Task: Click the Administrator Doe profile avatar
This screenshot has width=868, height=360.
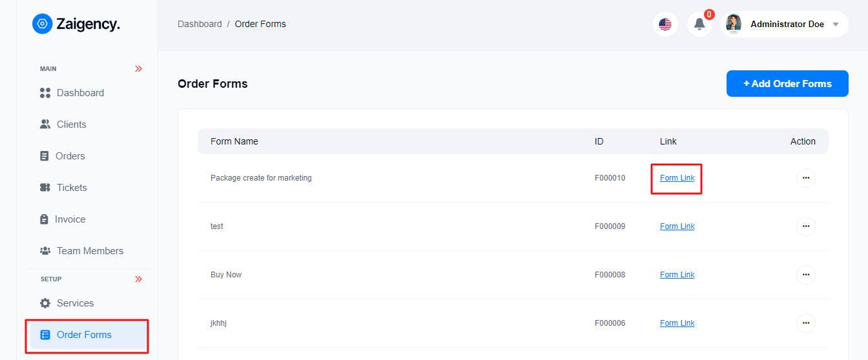Action: (x=733, y=24)
